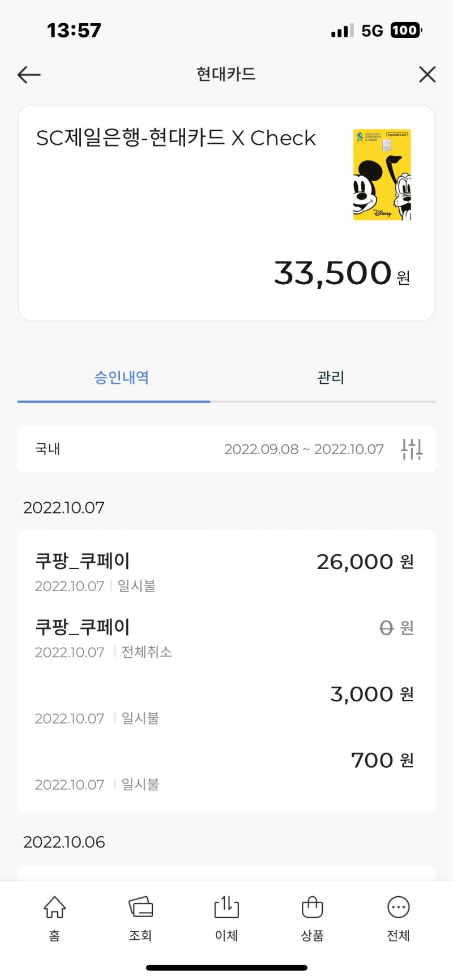This screenshot has width=453, height=980.
Task: Close the 현대카드 screen with X
Action: (x=427, y=74)
